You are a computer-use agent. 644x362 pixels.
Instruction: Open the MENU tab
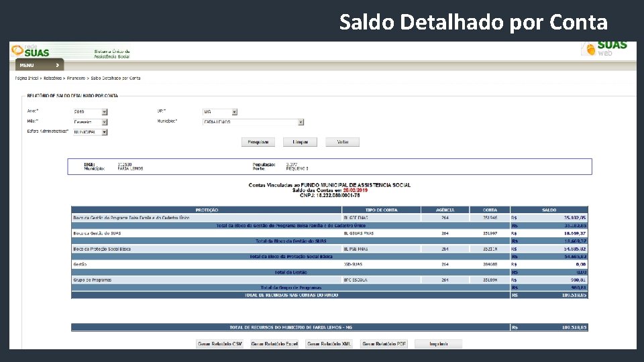click(x=40, y=65)
